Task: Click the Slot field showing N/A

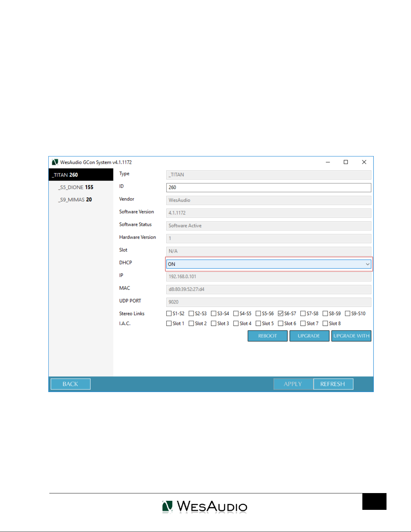Action: (269, 251)
